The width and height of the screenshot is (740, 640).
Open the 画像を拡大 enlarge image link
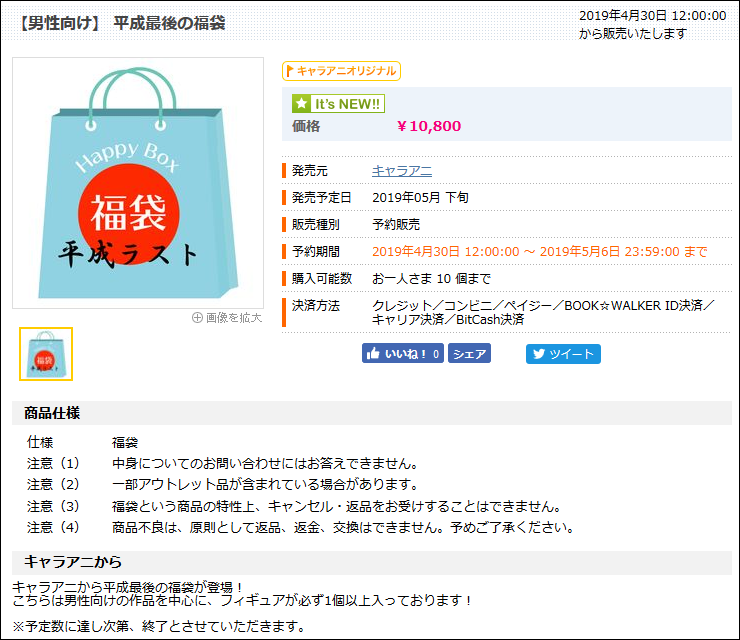tap(233, 318)
